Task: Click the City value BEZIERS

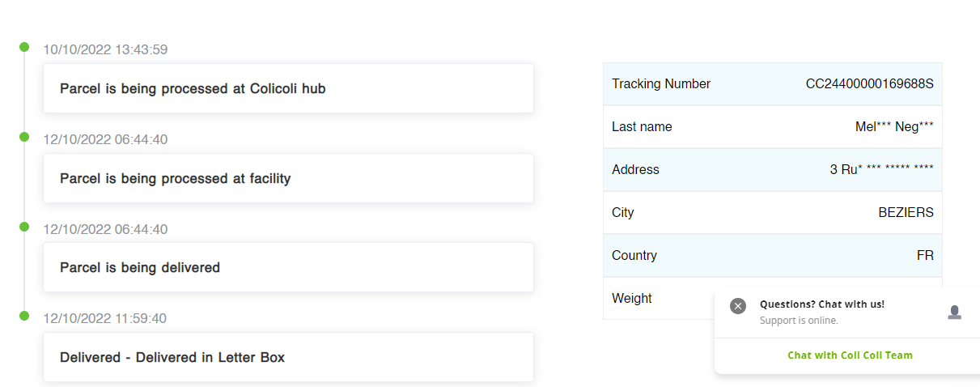Action: click(x=906, y=213)
